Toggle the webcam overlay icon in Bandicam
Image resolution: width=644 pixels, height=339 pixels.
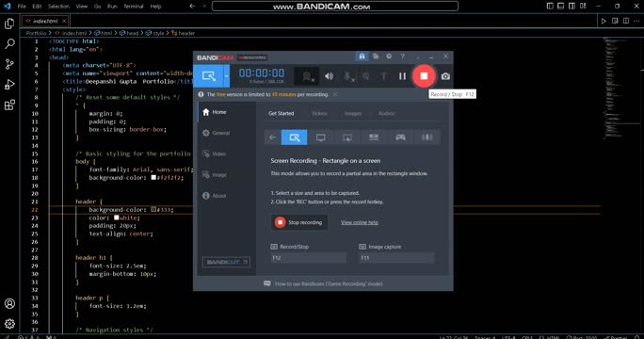point(307,76)
